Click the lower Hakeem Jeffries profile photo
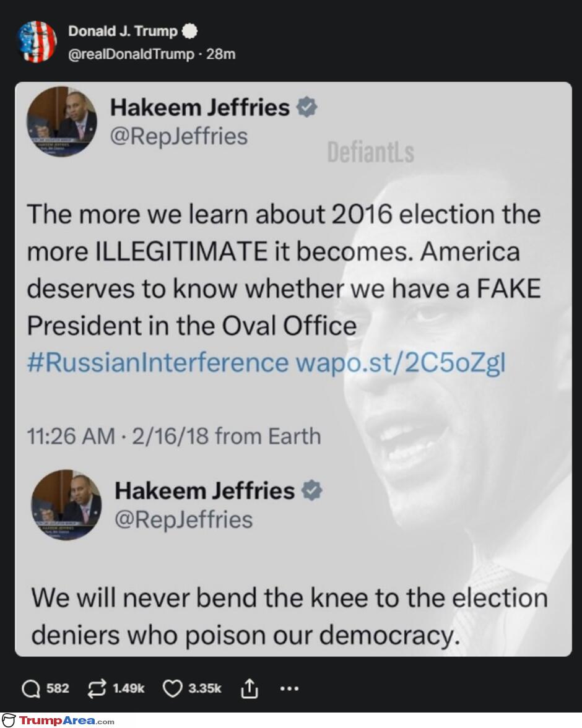582x728 pixels. 66,505
